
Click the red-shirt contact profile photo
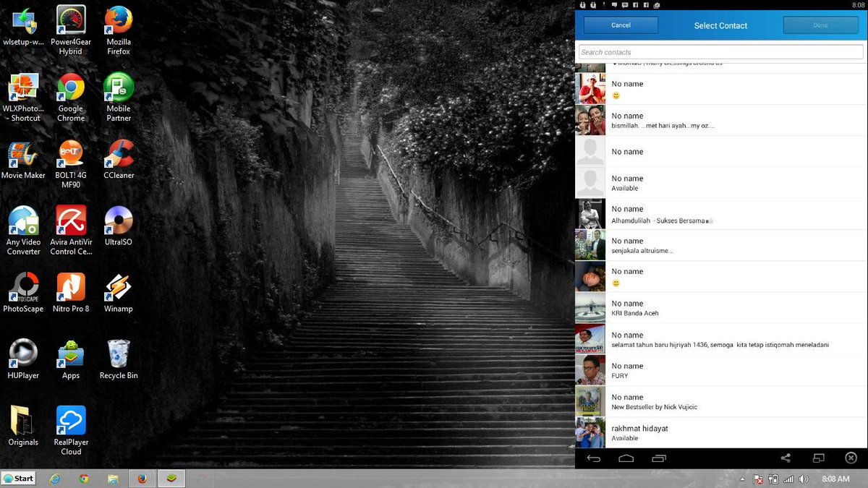(x=590, y=89)
